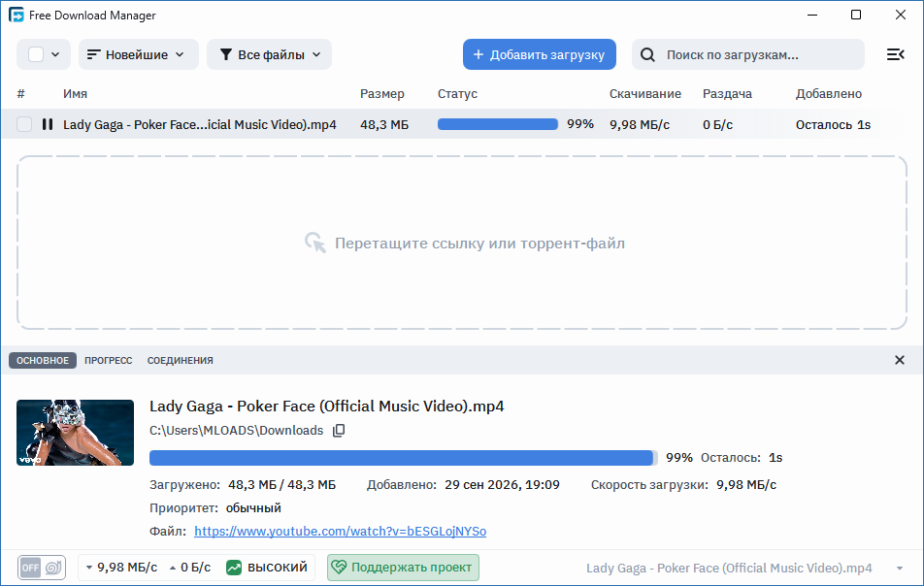Tick the select-all checkbox

[36, 54]
